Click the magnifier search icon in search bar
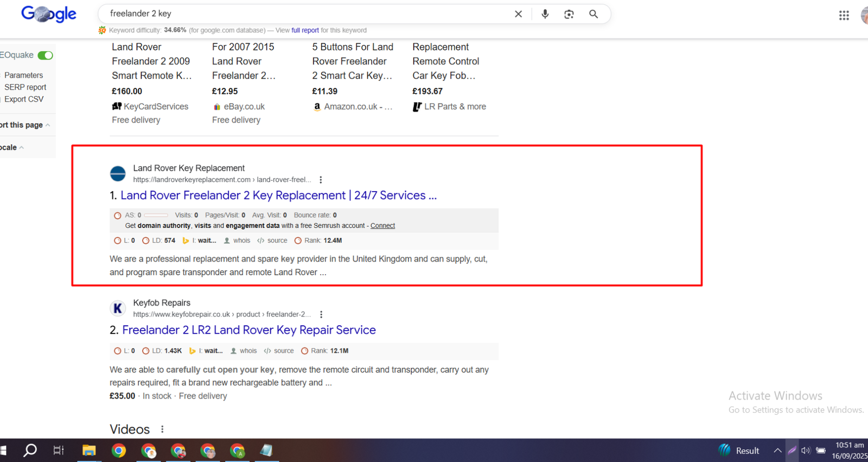Screen dimensions: 868x462 (x=593, y=14)
